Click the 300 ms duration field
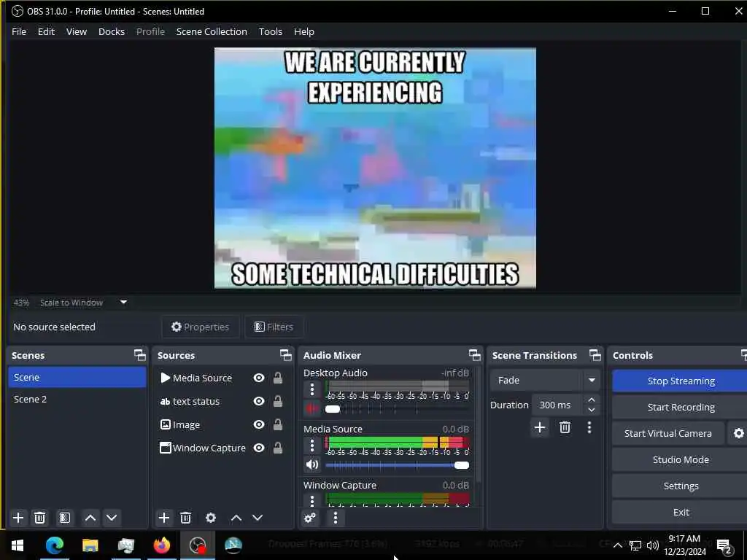The width and height of the screenshot is (747, 560). [558, 405]
